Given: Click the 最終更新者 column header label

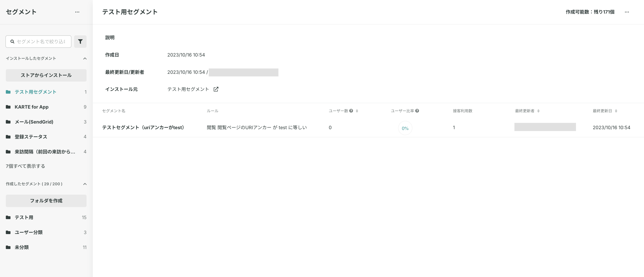Looking at the screenshot, I should coord(524,111).
